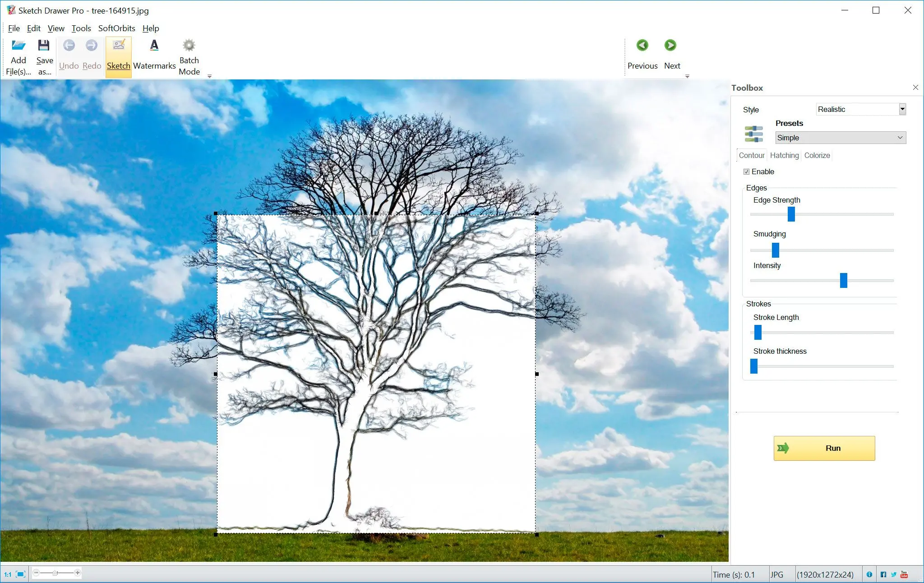Click the Next navigation arrow
The width and height of the screenshot is (924, 583).
[x=671, y=45]
